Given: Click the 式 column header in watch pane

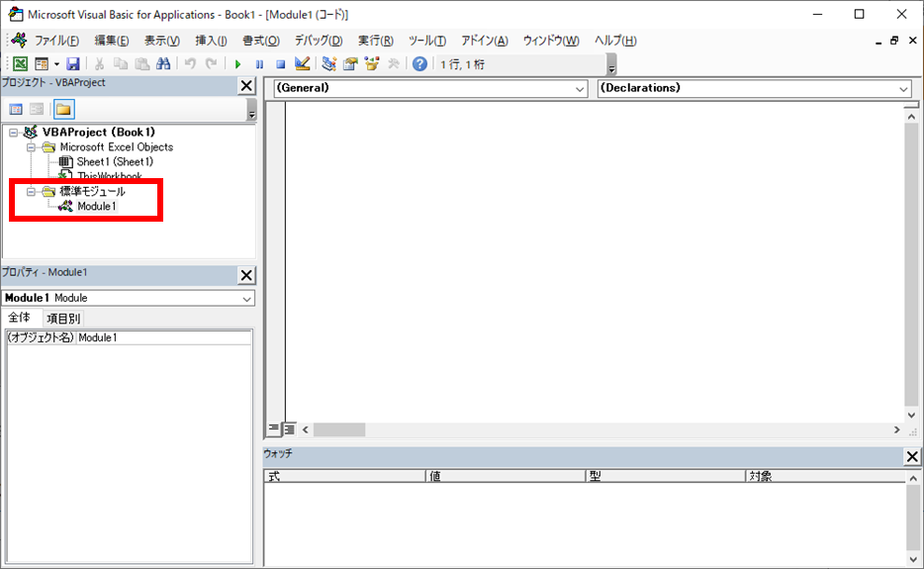Looking at the screenshot, I should pyautogui.click(x=344, y=476).
